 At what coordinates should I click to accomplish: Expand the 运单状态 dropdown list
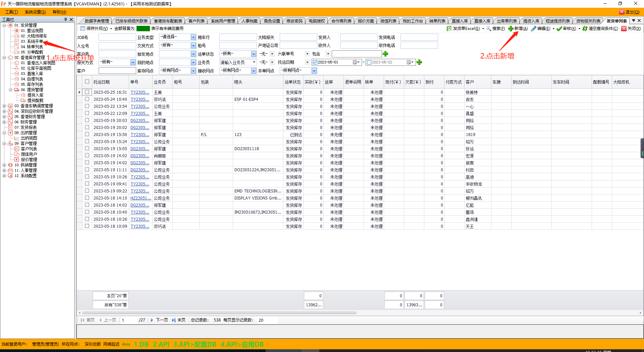(254, 54)
